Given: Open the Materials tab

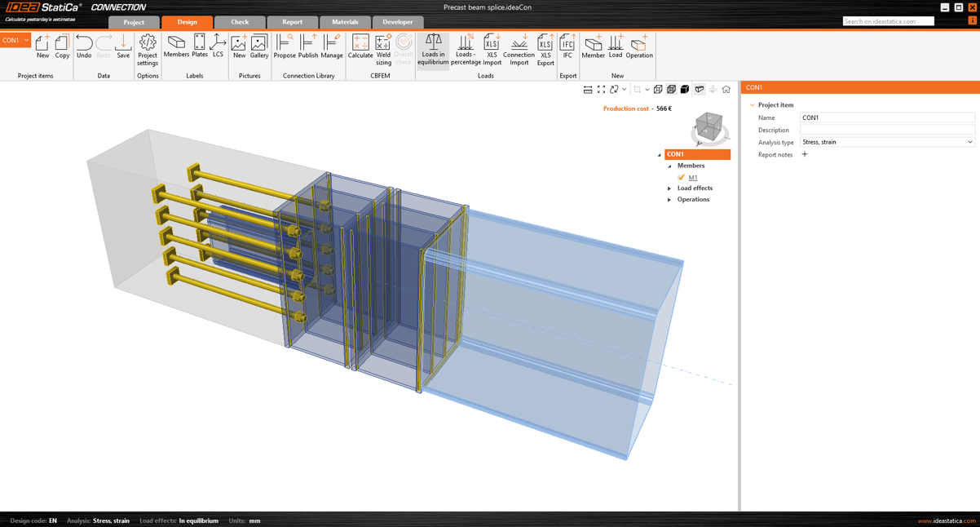Looking at the screenshot, I should (x=345, y=22).
